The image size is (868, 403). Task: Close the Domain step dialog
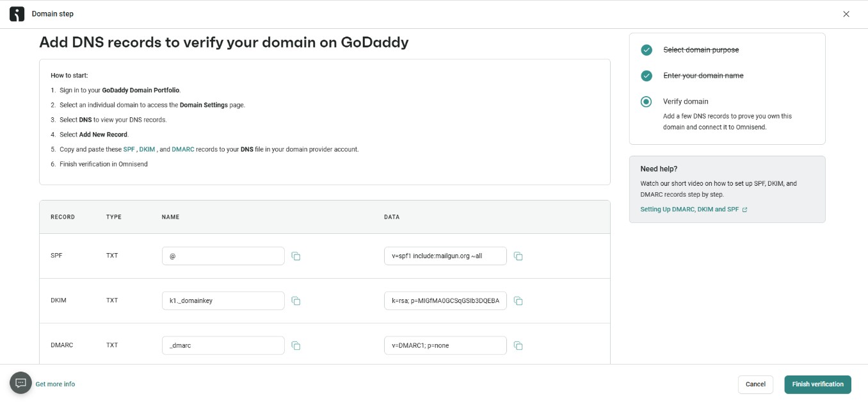(x=846, y=14)
